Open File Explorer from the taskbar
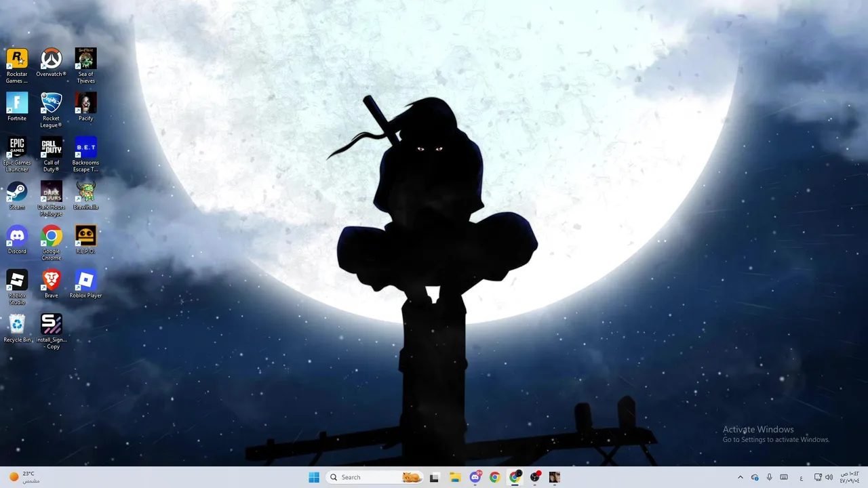The image size is (868, 488). [455, 477]
